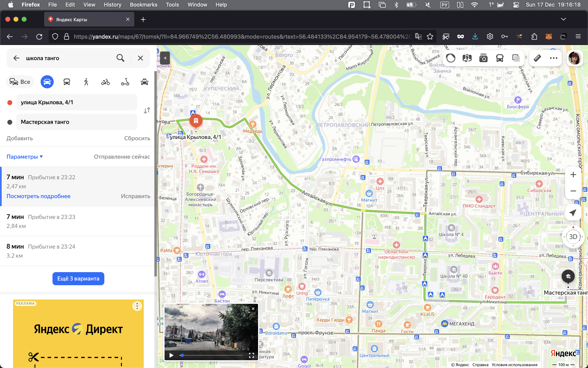This screenshot has width=588, height=368.
Task: Select bicycle route mode
Action: coord(105,82)
